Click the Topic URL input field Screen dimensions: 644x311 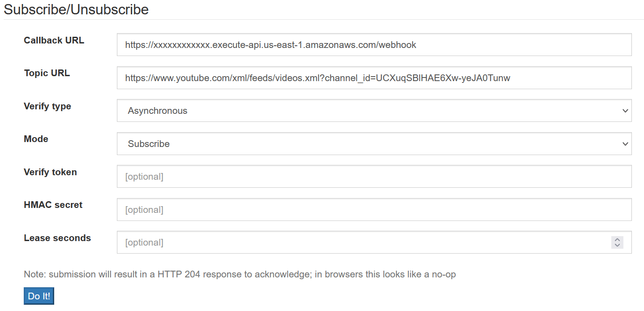tap(374, 78)
